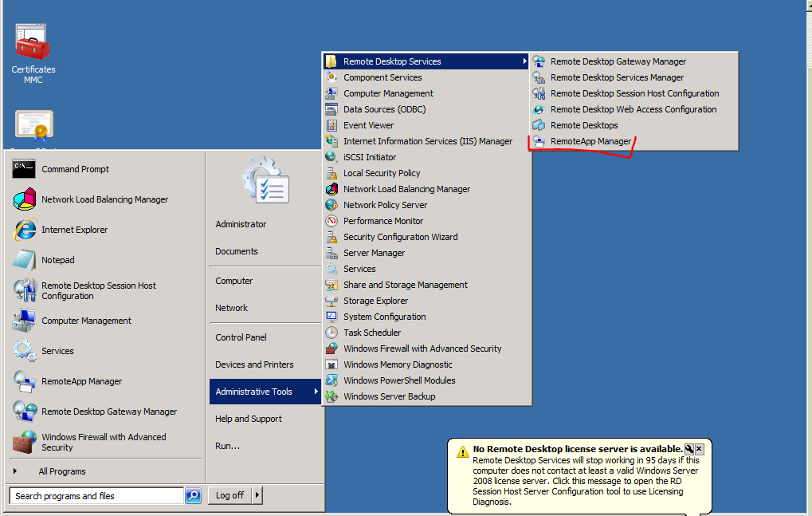Open the pinned Computer Management icon
The width and height of the screenshot is (812, 516).
pos(24,320)
